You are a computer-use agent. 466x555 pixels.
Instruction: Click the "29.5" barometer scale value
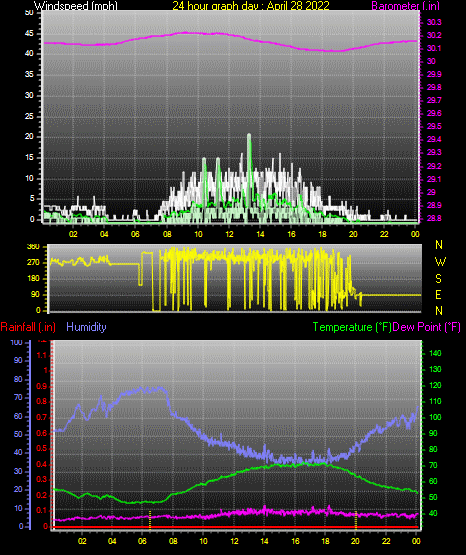coord(434,126)
